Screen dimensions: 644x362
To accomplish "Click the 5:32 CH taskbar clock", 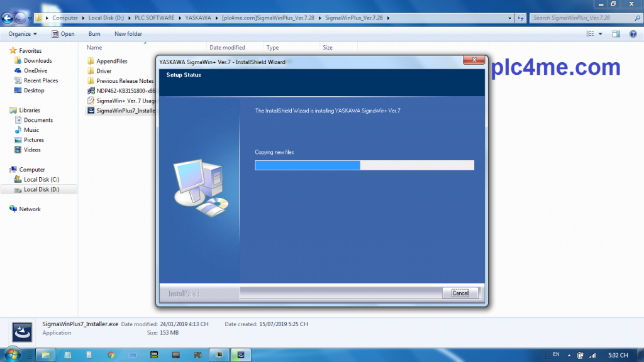I will 618,356.
